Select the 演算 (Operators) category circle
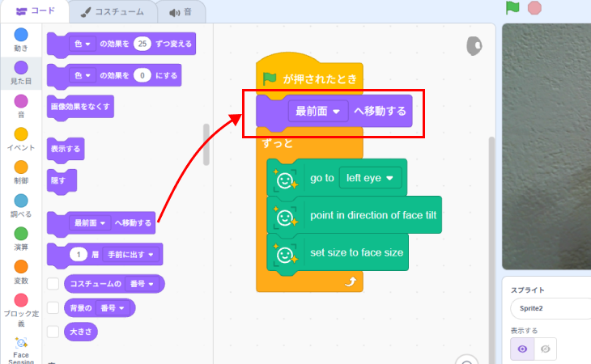 21,234
